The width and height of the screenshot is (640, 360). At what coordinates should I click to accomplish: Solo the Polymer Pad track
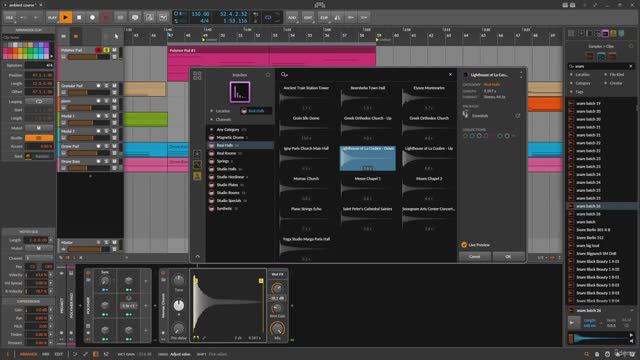coord(107,50)
